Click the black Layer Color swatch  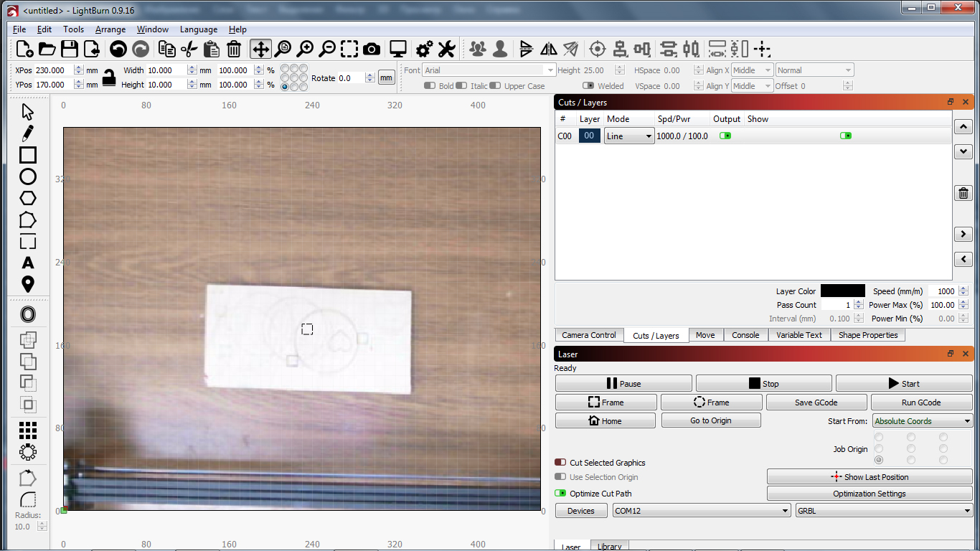[x=843, y=291]
